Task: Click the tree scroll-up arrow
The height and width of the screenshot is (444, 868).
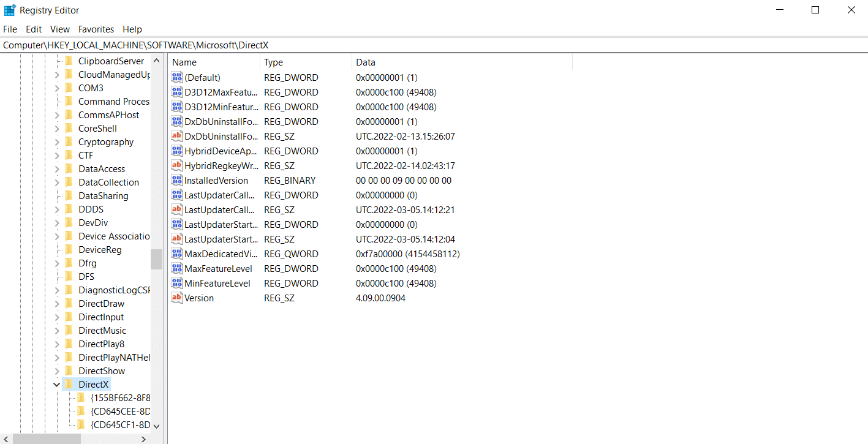Action: point(156,61)
